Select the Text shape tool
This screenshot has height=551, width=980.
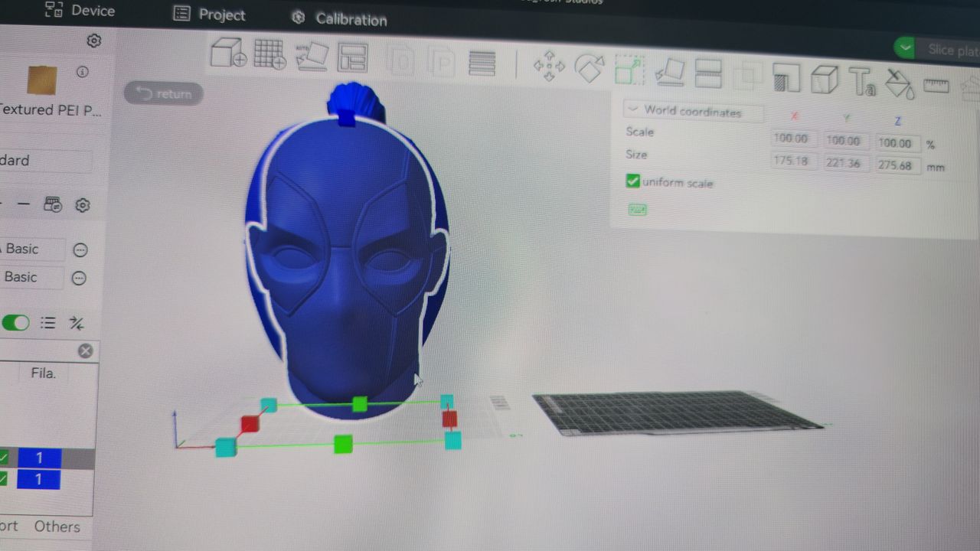tap(862, 81)
